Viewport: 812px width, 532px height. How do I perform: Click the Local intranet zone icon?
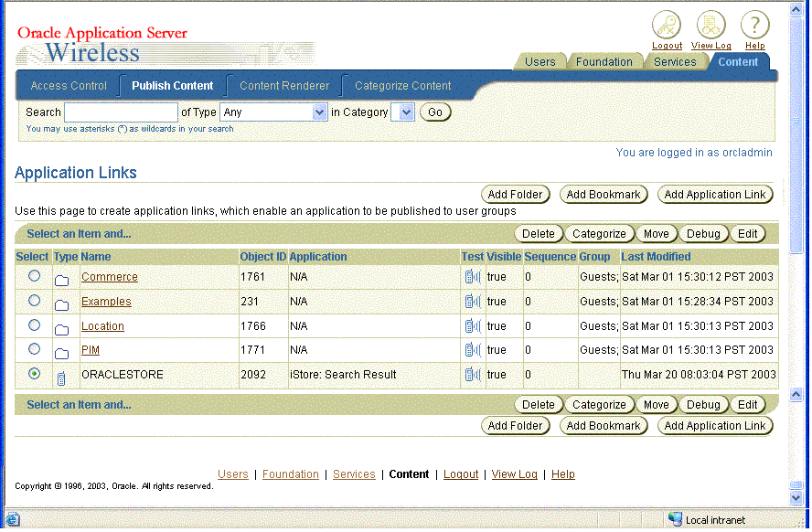(675, 519)
